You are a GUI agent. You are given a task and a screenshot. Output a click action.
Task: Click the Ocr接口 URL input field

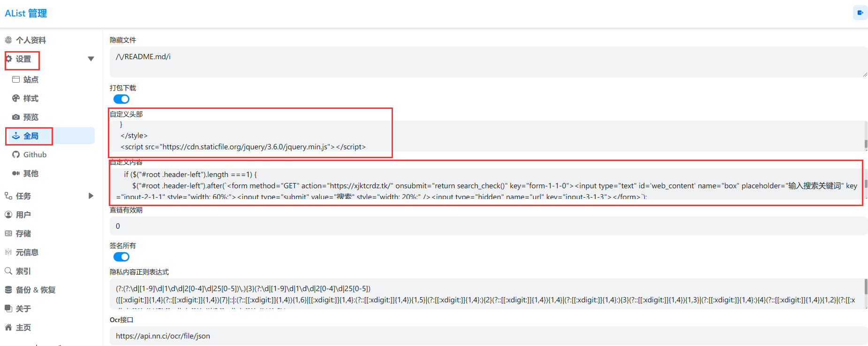tap(489, 336)
